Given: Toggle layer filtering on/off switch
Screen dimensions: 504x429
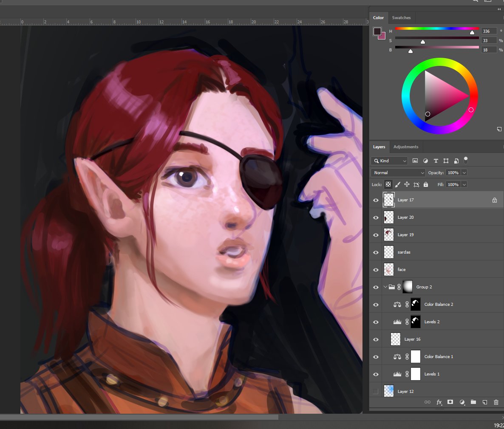Looking at the screenshot, I should click(466, 160).
